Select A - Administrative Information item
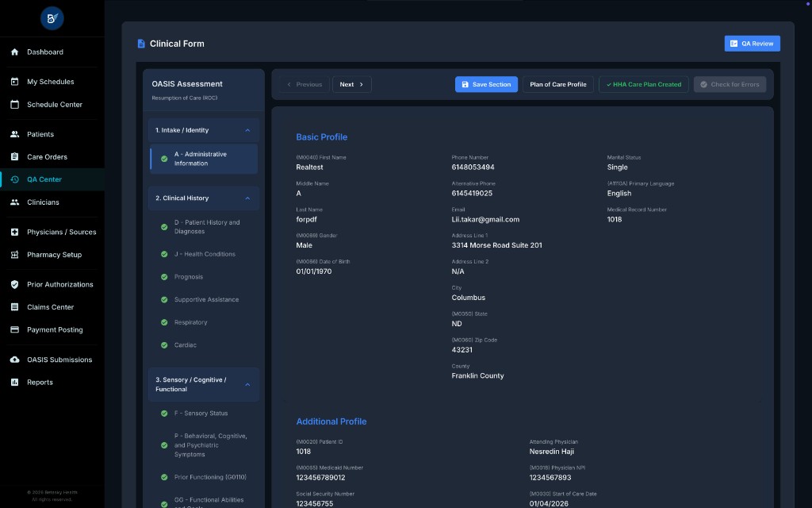 click(204, 159)
